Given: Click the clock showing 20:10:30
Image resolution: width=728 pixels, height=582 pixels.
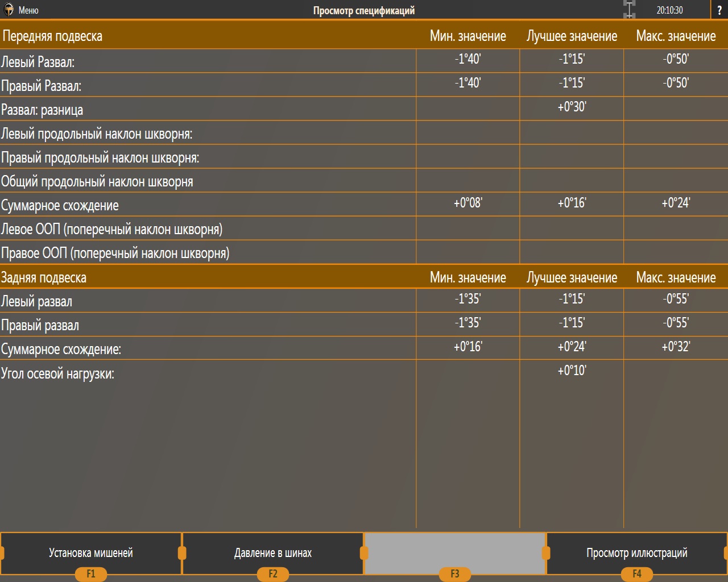Looking at the screenshot, I should (669, 10).
